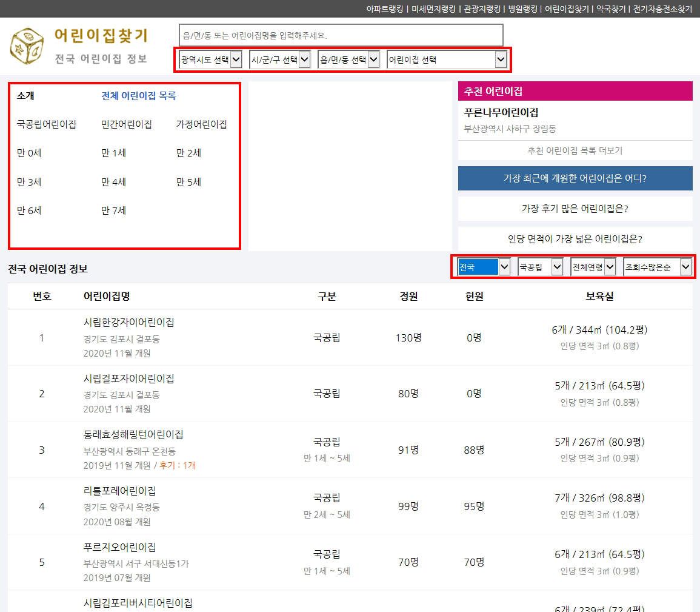The width and height of the screenshot is (700, 612).
Task: Open the 읍/면/동 선택 dropdown
Action: tap(348, 59)
